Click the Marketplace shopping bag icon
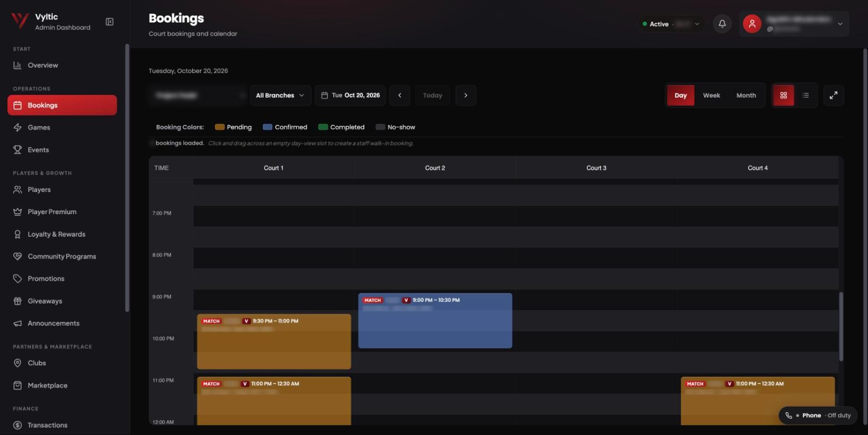This screenshot has height=435, width=868. click(x=18, y=386)
